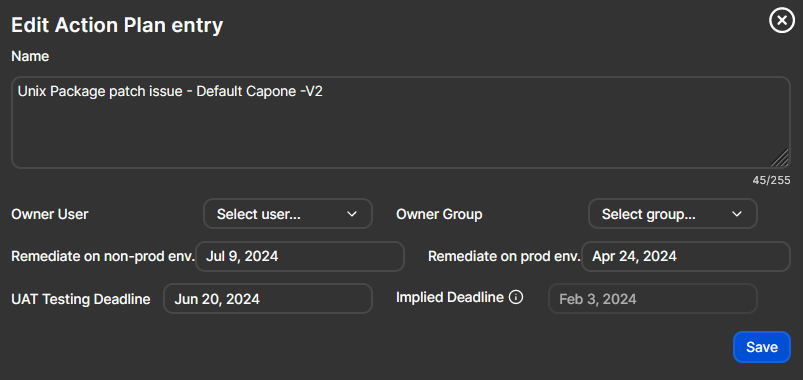Viewport: 803px width, 380px height.
Task: Click the chevron arrow in Select group dropdown
Action: point(737,214)
